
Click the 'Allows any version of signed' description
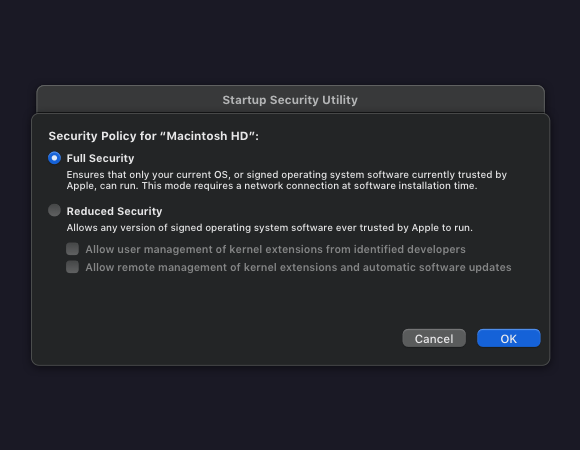pyautogui.click(x=270, y=228)
